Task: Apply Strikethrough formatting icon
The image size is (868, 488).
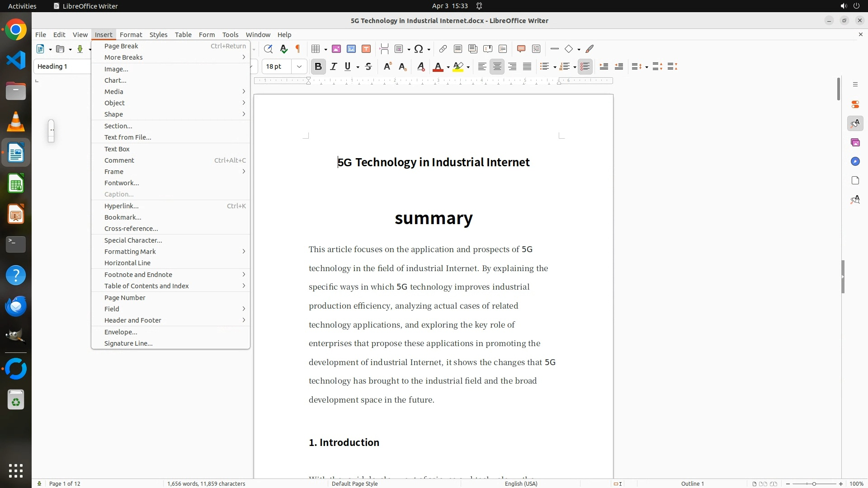Action: click(368, 66)
